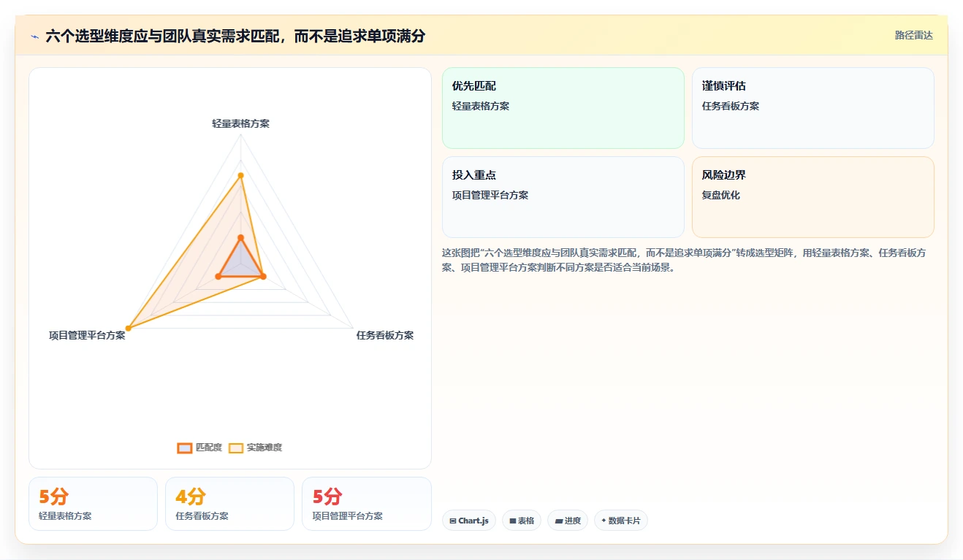Click the Chart.js tag chip
The height and width of the screenshot is (560, 963).
tap(469, 521)
